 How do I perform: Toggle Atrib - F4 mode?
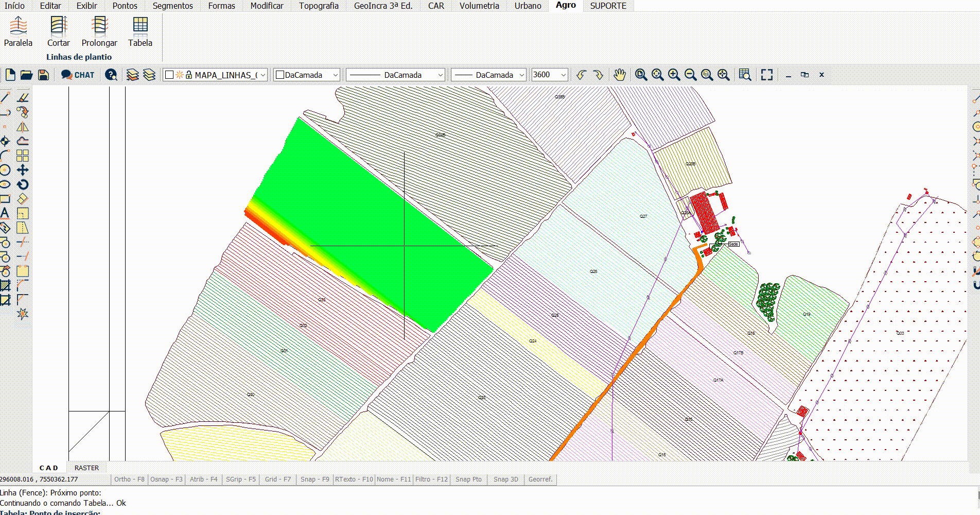point(203,479)
